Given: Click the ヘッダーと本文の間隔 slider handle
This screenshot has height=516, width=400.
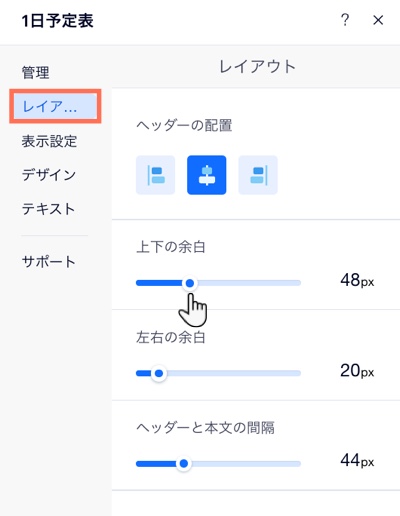Looking at the screenshot, I should 183,463.
